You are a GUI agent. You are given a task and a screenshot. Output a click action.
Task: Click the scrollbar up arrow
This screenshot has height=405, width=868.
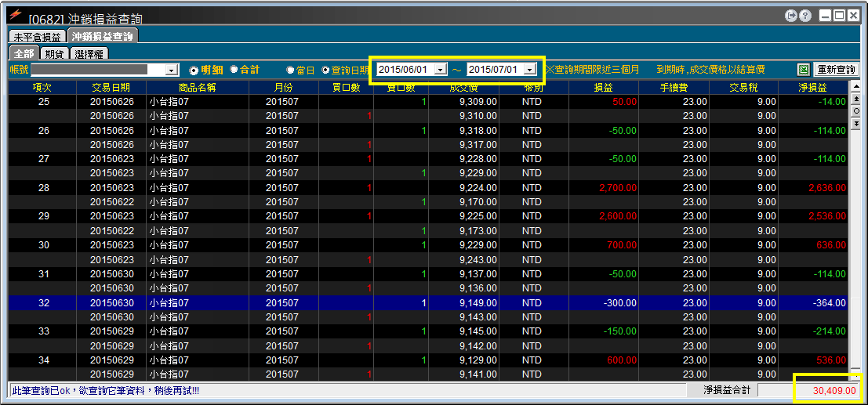click(x=855, y=86)
